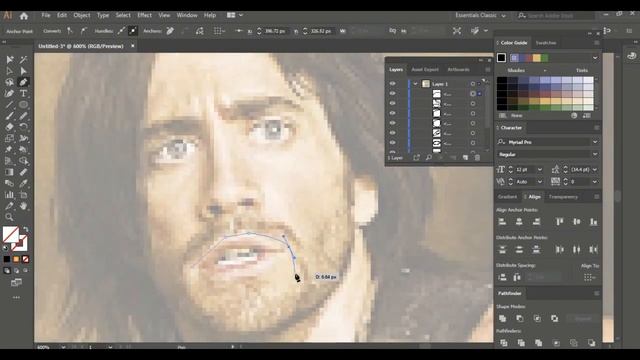This screenshot has width=640, height=360.
Task: Hide the sublayer directly beneath Layer 1
Action: [392, 93]
